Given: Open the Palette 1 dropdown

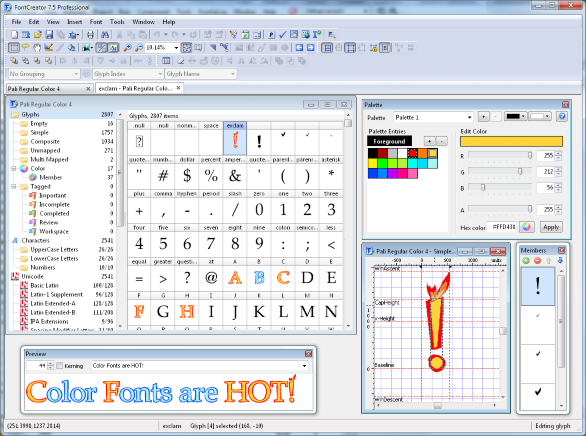Looking at the screenshot, I should point(434,117).
